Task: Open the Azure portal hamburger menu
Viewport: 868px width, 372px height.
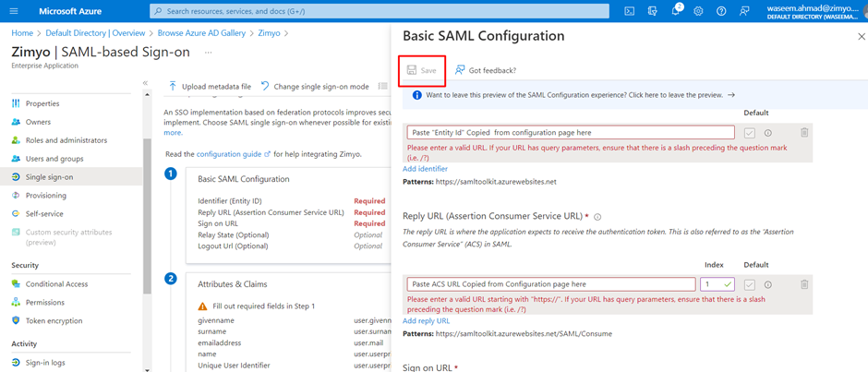Action: tap(15, 11)
